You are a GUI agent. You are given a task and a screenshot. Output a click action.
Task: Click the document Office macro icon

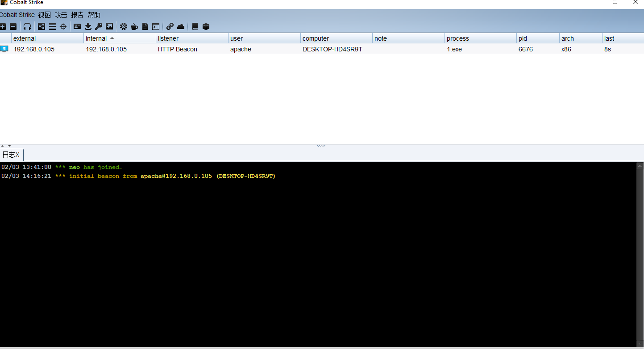pos(145,26)
